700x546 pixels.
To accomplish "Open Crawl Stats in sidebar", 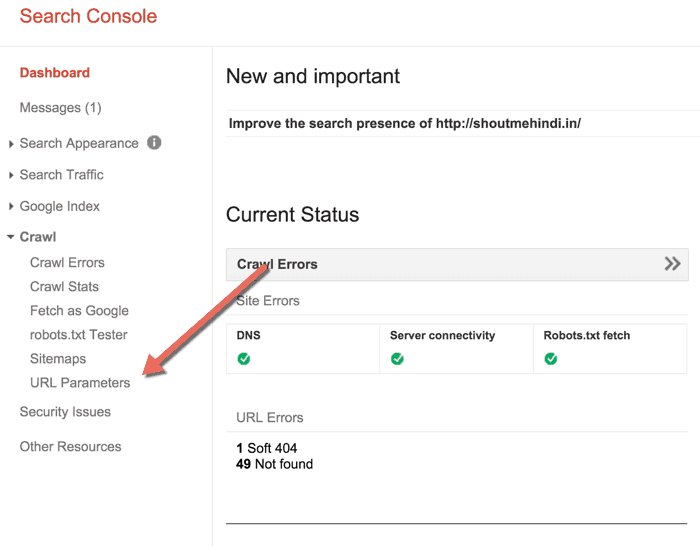I will 64,287.
